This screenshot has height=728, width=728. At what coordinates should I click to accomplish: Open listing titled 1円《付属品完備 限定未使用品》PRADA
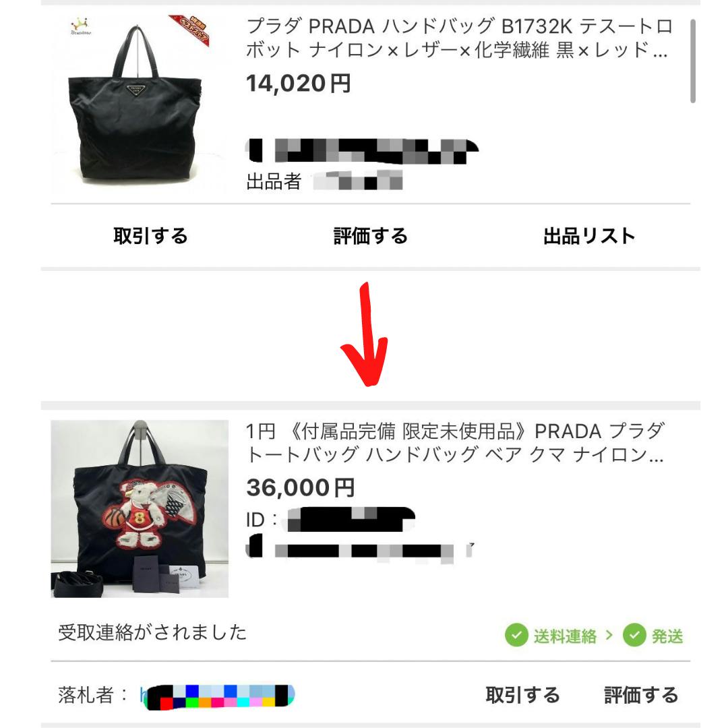pos(456,442)
